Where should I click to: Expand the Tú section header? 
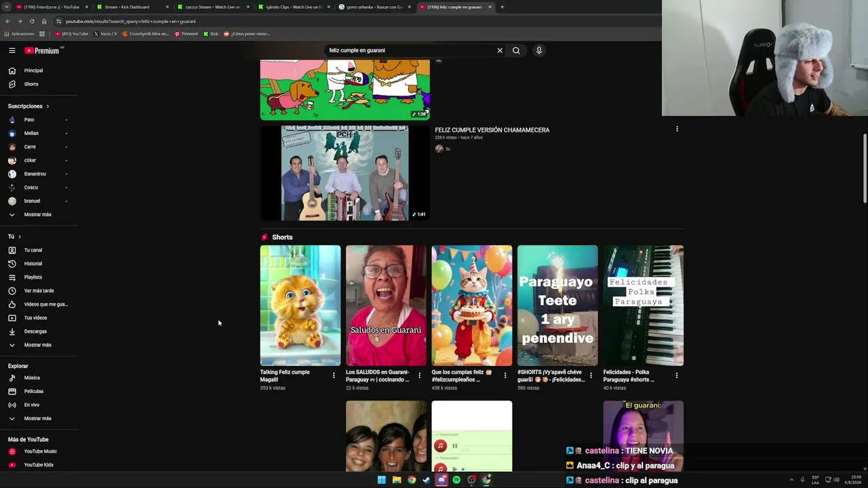point(14,237)
